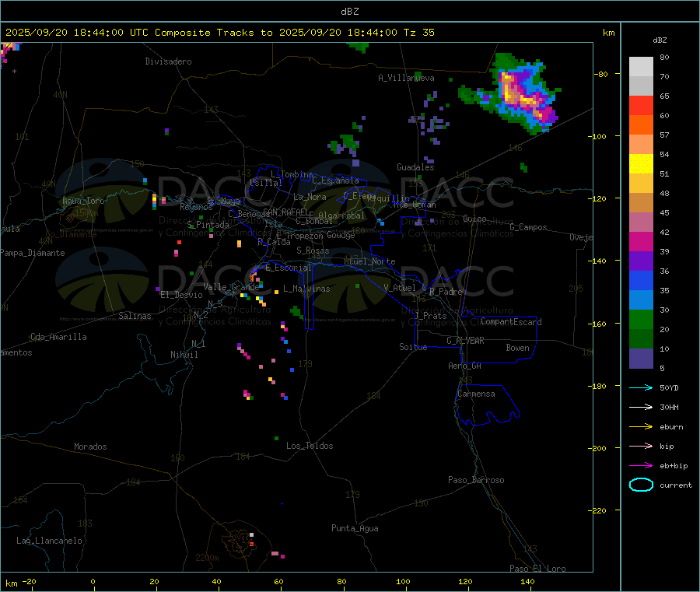This screenshot has height=592, width=700.
Task: Select the magenta 42 dBZ color swatch
Action: pos(641,241)
